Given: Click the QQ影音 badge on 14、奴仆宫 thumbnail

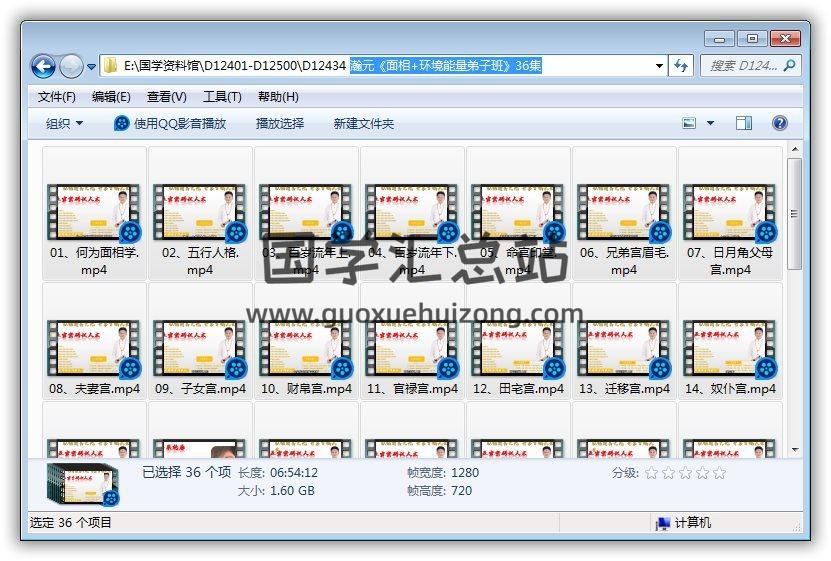Looking at the screenshot, I should (x=766, y=368).
